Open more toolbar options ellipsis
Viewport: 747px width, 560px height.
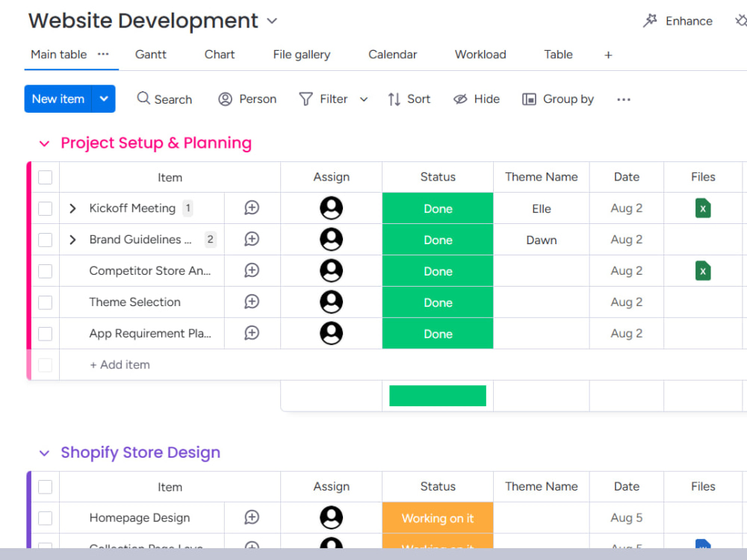point(624,99)
